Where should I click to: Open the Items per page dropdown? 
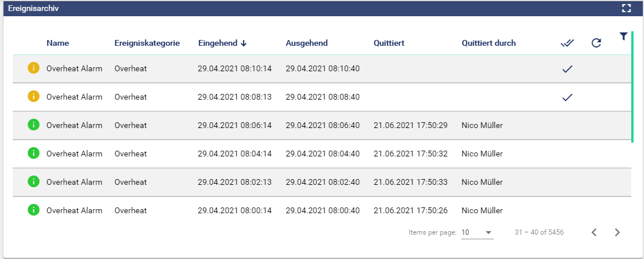tap(477, 232)
